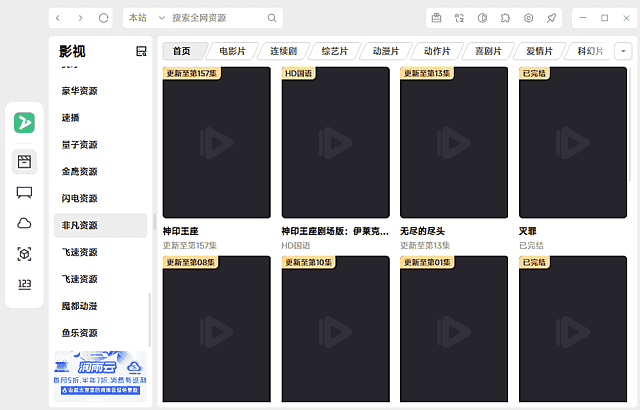
Task: Focus the 搜索全网资源 search field
Action: pos(216,18)
